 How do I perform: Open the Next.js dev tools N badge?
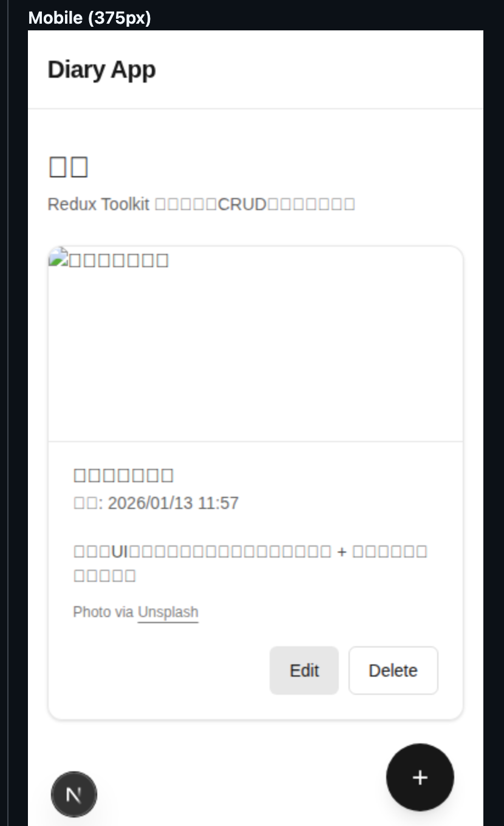74,794
